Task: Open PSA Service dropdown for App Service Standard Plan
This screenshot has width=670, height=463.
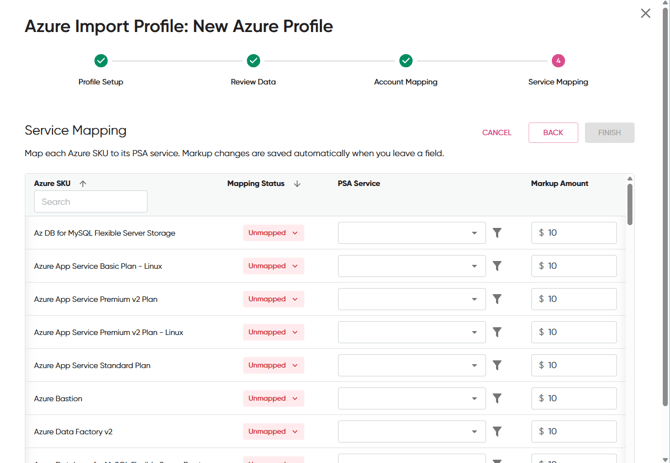Action: 411,365
